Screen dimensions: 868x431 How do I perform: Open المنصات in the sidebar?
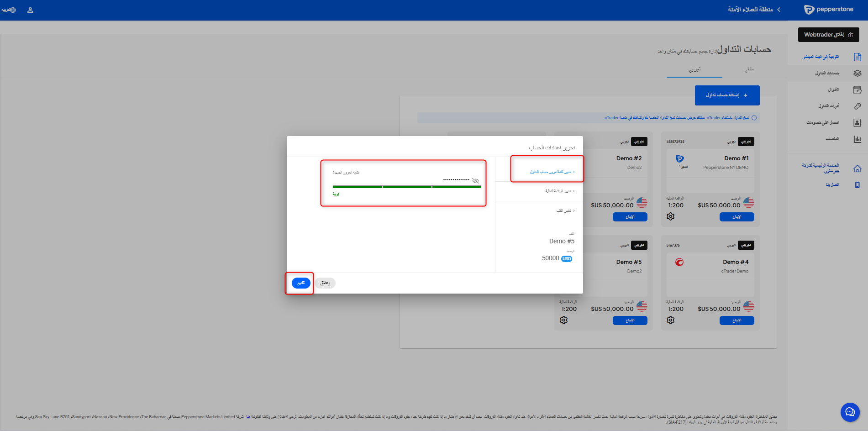[832, 139]
